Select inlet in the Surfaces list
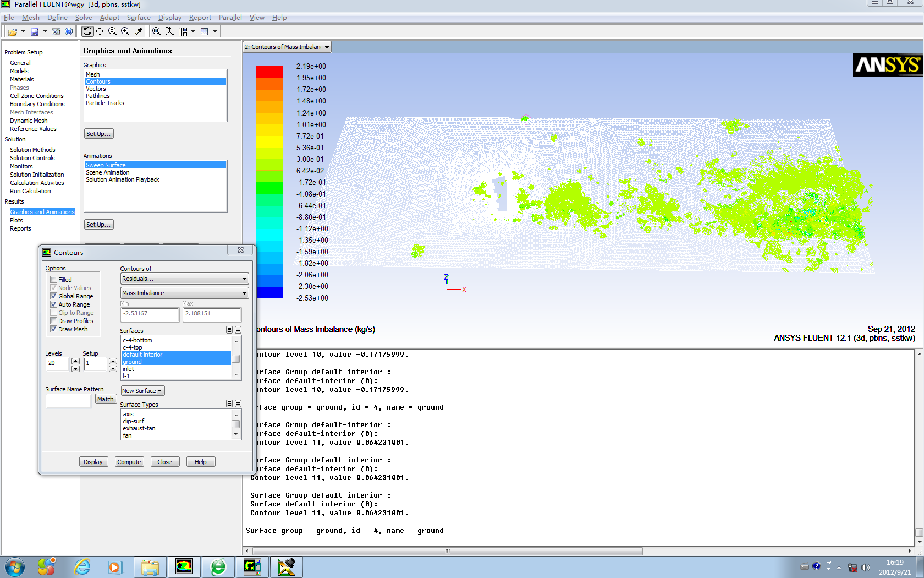Viewport: 924px width, 578px height. [129, 369]
